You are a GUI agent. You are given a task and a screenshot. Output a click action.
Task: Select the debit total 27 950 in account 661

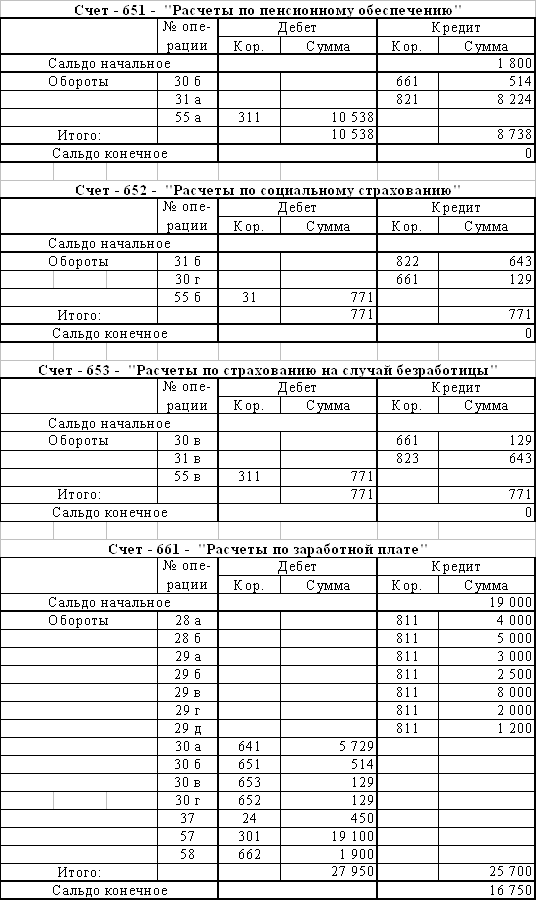328,872
